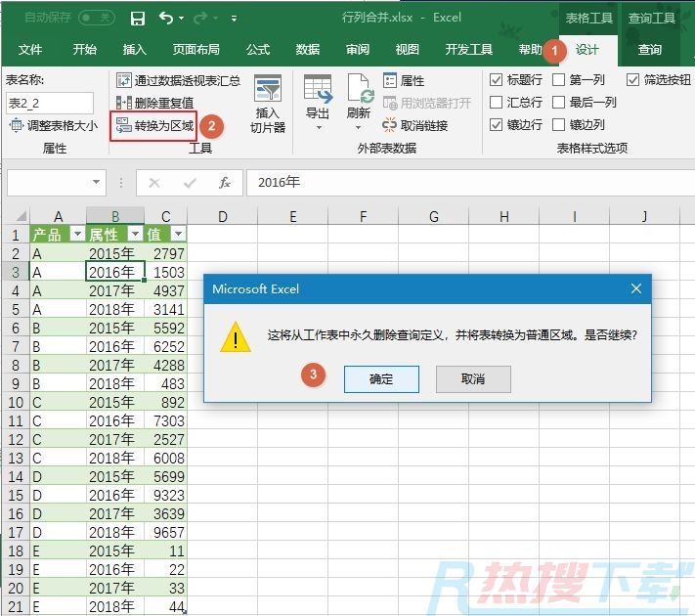695x616 pixels.
Task: Click the formula bar containing 2016年
Action: click(x=470, y=182)
